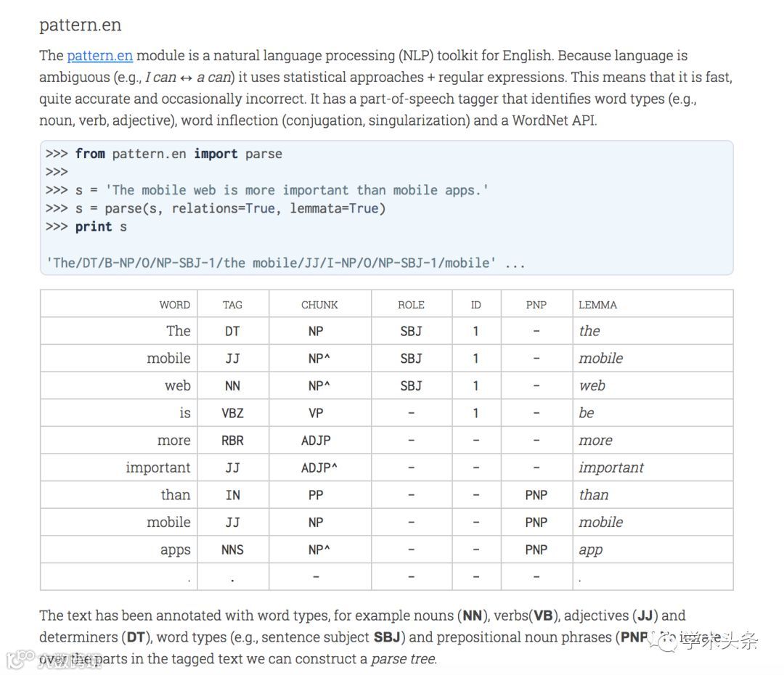
Task: Click the NNS tag cell
Action: click(232, 550)
